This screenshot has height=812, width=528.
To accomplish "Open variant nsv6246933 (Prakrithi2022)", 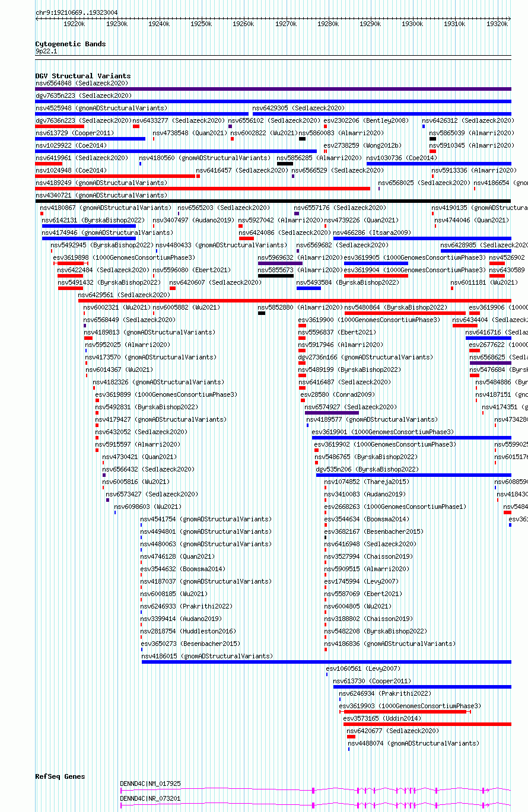I will 186,606.
